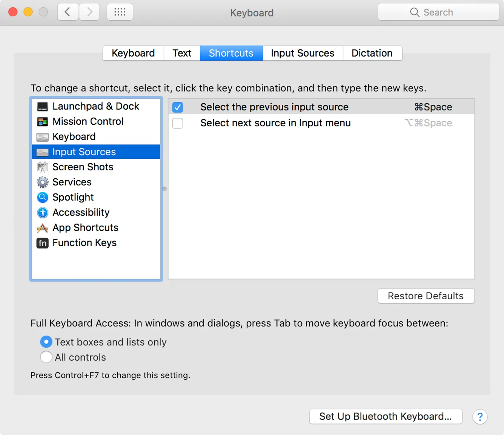
Task: Switch to the Input Sources tab
Action: 302,53
